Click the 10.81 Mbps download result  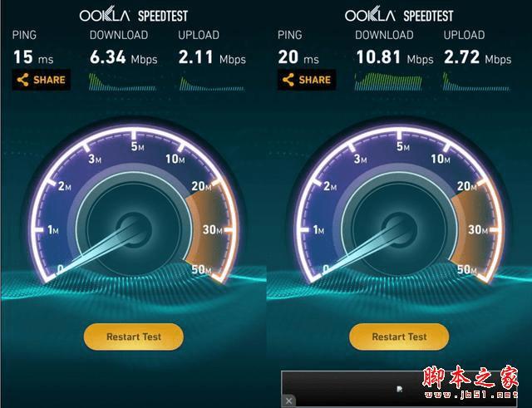click(395, 57)
